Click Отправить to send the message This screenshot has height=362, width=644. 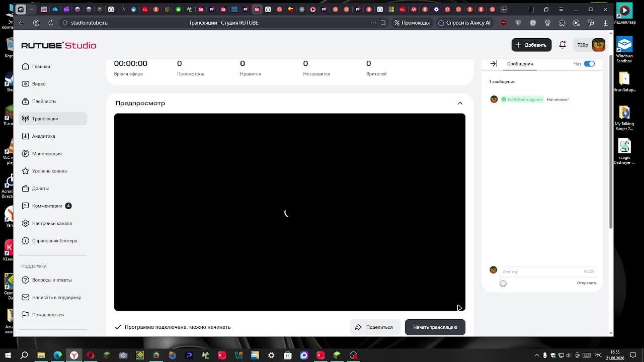[x=587, y=283]
